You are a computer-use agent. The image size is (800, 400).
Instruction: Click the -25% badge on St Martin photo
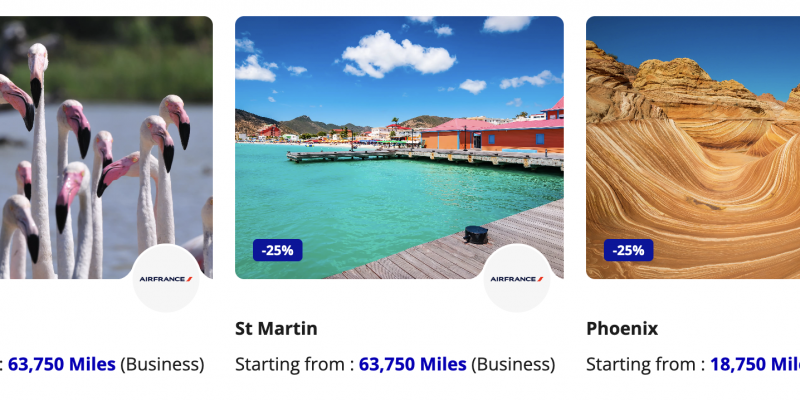click(x=278, y=250)
